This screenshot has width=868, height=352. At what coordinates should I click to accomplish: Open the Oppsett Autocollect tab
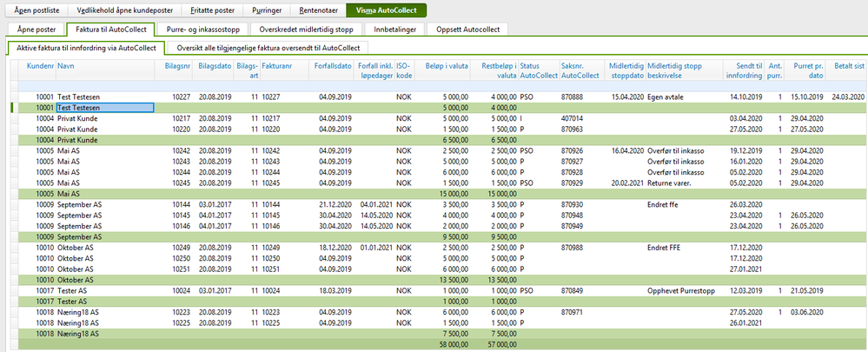click(x=467, y=30)
